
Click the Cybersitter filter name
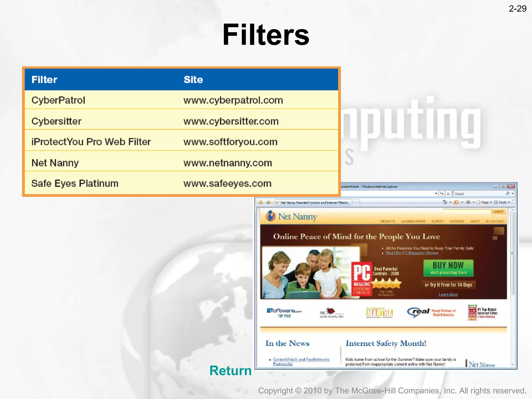[x=56, y=121]
